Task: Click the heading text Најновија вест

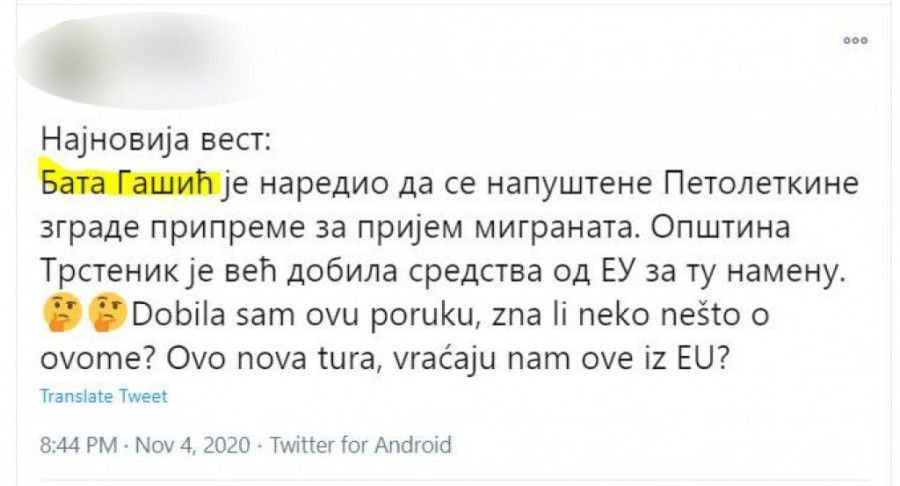Action: (155, 139)
